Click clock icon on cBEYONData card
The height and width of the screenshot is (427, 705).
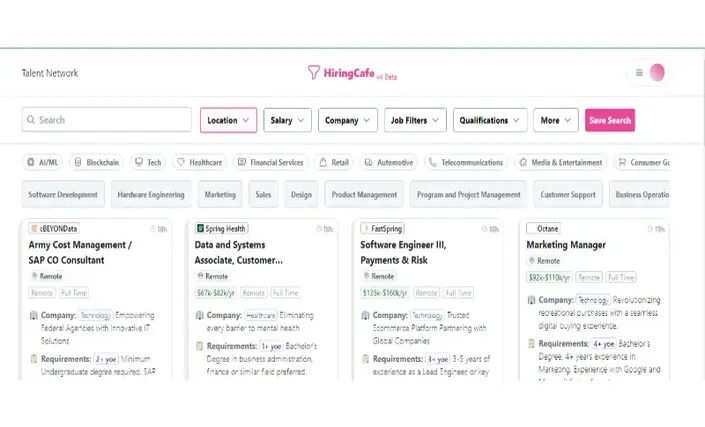click(x=152, y=229)
